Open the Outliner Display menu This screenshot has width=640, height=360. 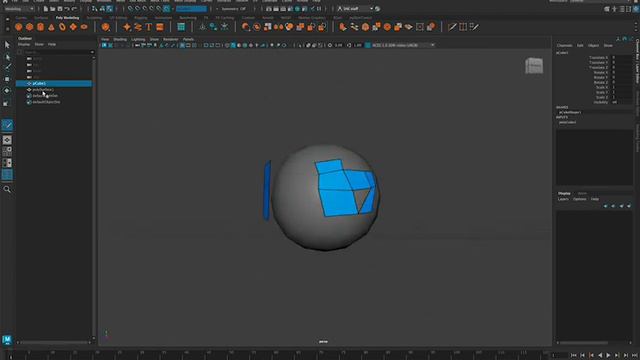pos(24,44)
